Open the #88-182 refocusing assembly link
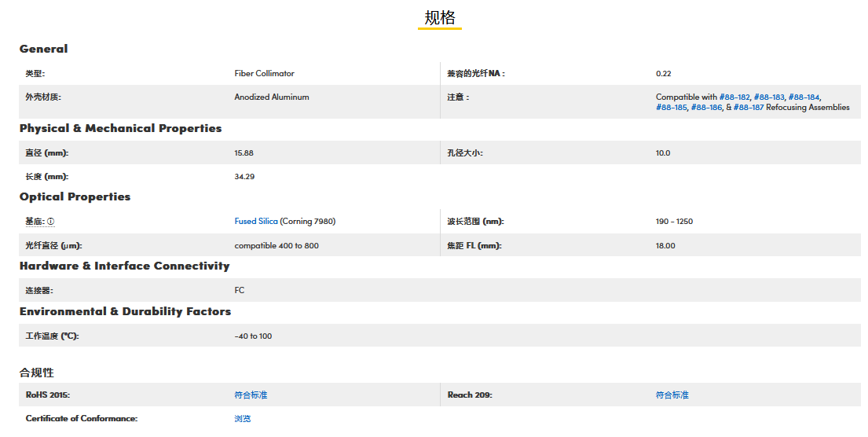This screenshot has height=437, width=868. [x=734, y=97]
